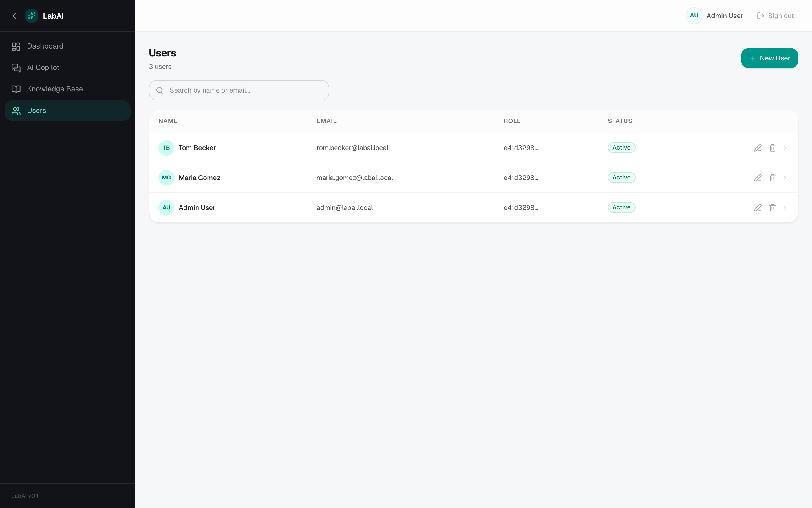Screen dimensions: 812x508
Task: Go to Knowledge Base section
Action: pos(67,89)
